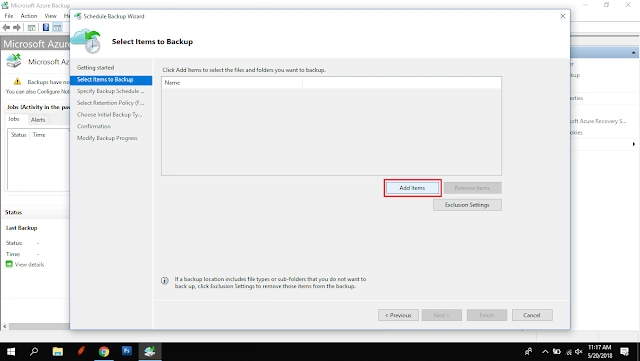Select the Modify Backup Progress step

pyautogui.click(x=107, y=138)
